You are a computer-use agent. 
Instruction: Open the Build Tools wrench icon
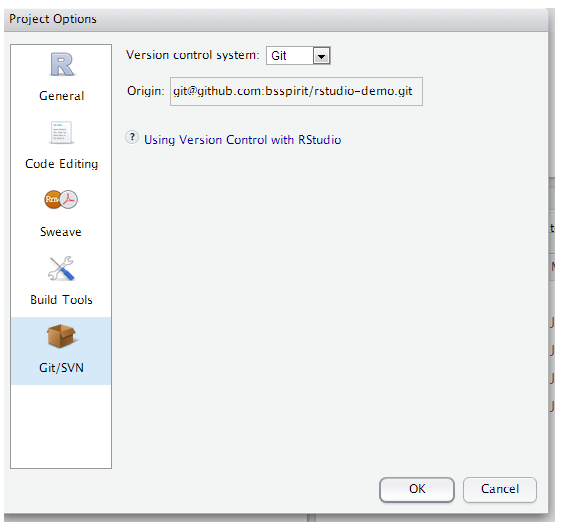click(61, 268)
